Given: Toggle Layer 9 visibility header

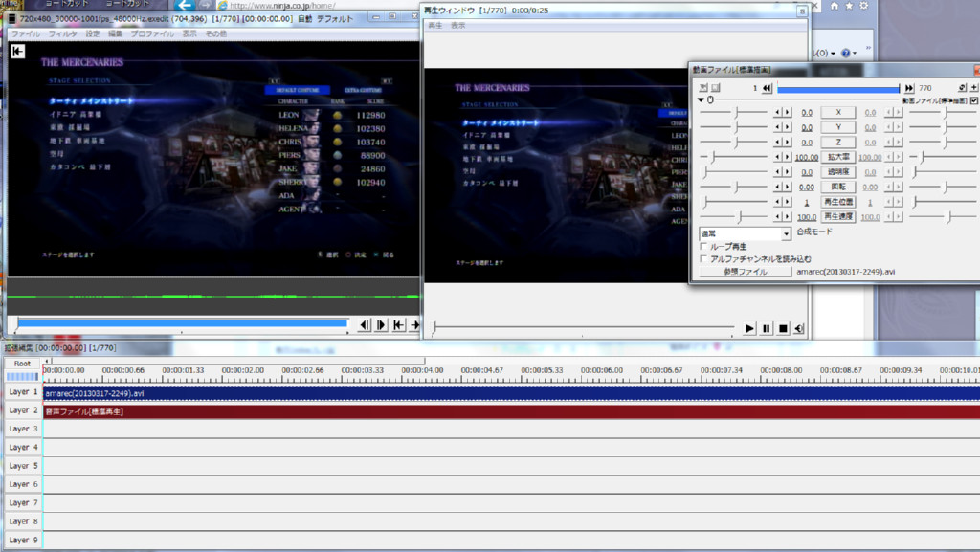Looking at the screenshot, I should point(23,541).
